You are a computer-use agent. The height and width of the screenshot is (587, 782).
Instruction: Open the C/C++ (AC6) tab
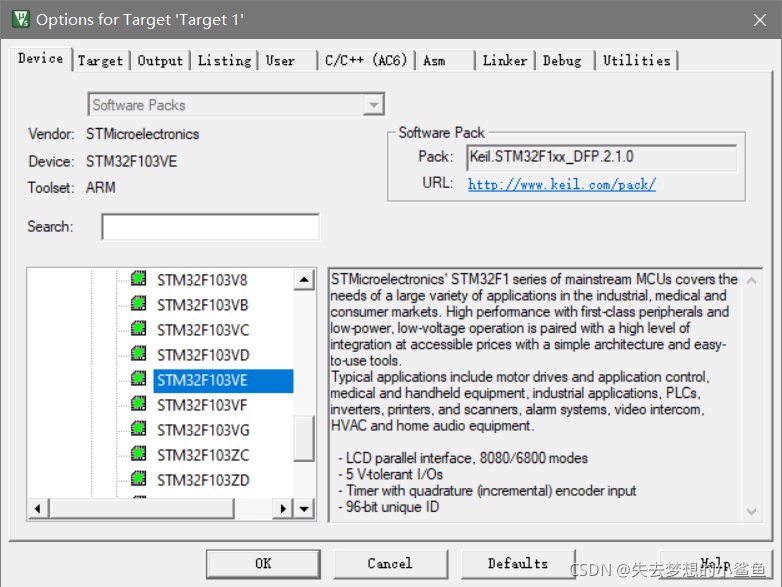point(366,61)
